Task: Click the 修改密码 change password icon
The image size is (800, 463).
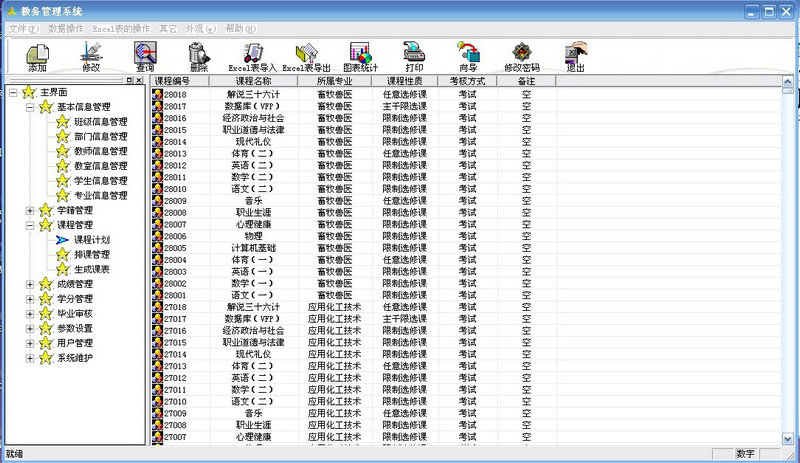Action: pyautogui.click(x=522, y=57)
